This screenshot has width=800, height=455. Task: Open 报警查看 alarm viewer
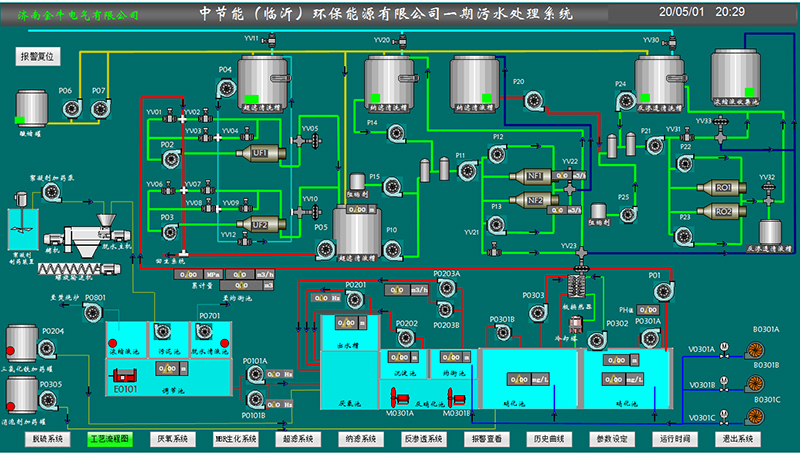pos(486,439)
